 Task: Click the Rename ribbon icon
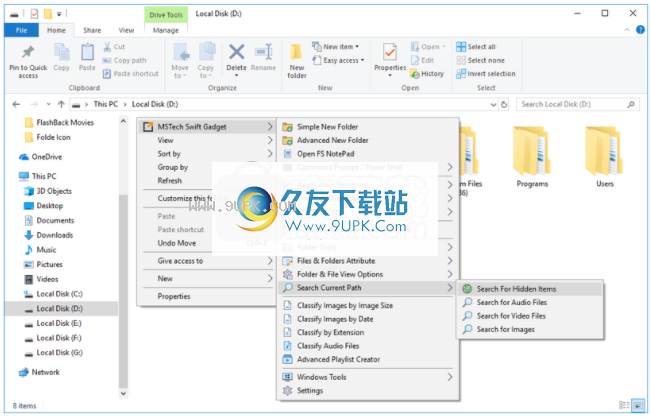click(263, 52)
